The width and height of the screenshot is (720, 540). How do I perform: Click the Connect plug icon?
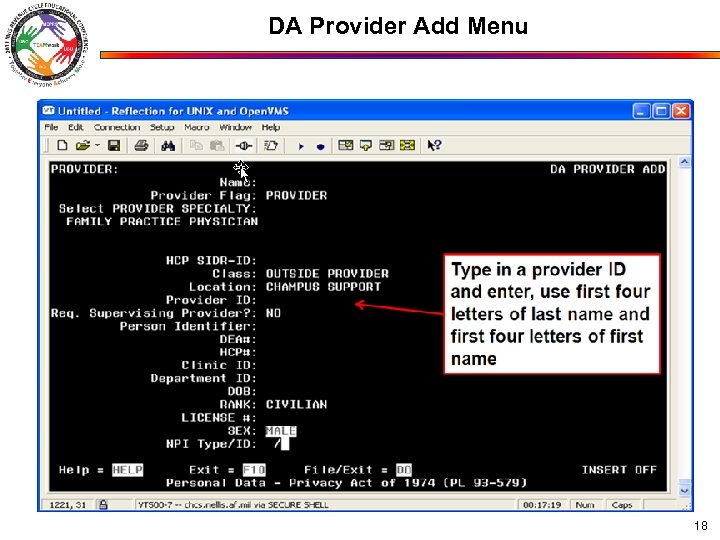click(243, 146)
